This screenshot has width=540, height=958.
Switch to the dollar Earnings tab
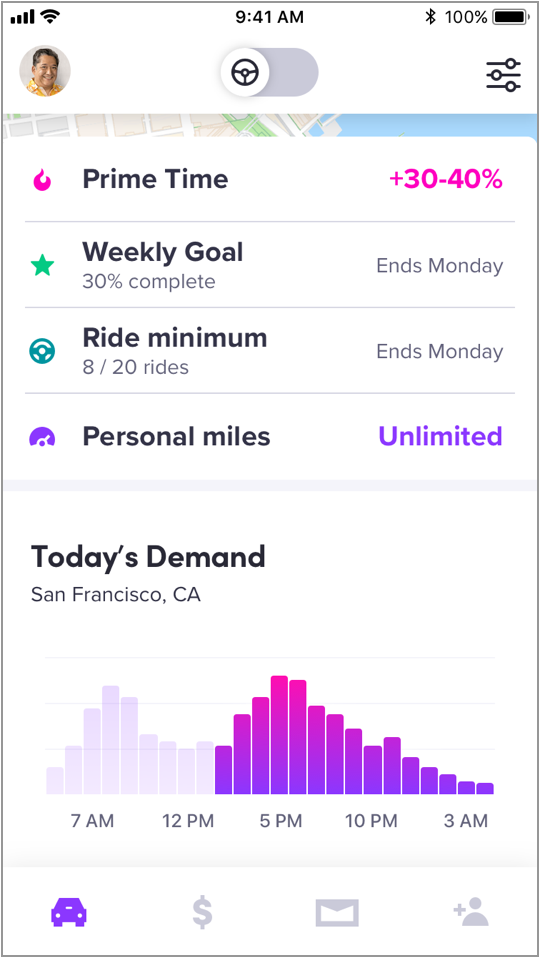click(202, 913)
